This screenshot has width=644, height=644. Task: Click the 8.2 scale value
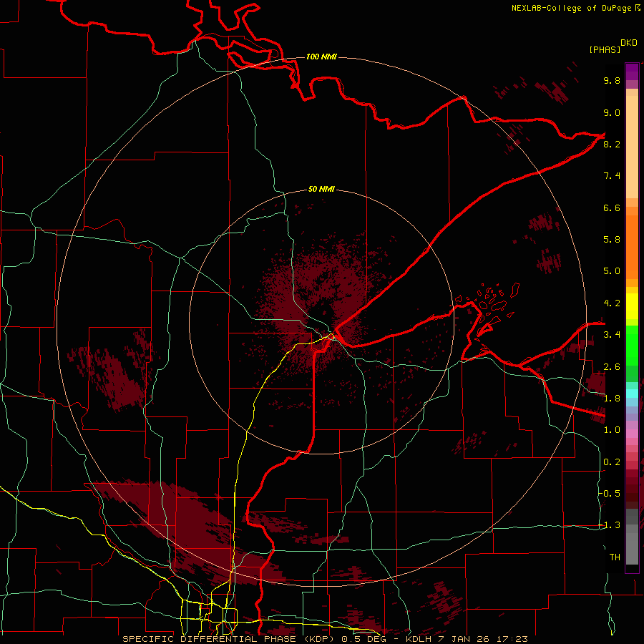tap(612, 144)
